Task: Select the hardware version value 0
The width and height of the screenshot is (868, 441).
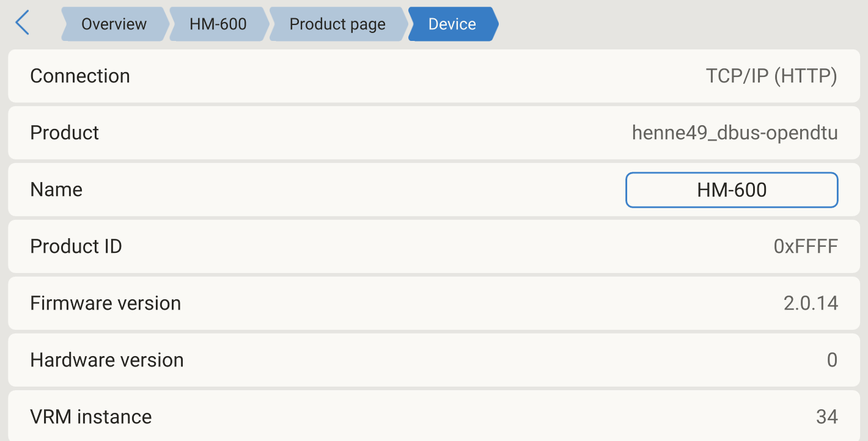Action: (831, 360)
